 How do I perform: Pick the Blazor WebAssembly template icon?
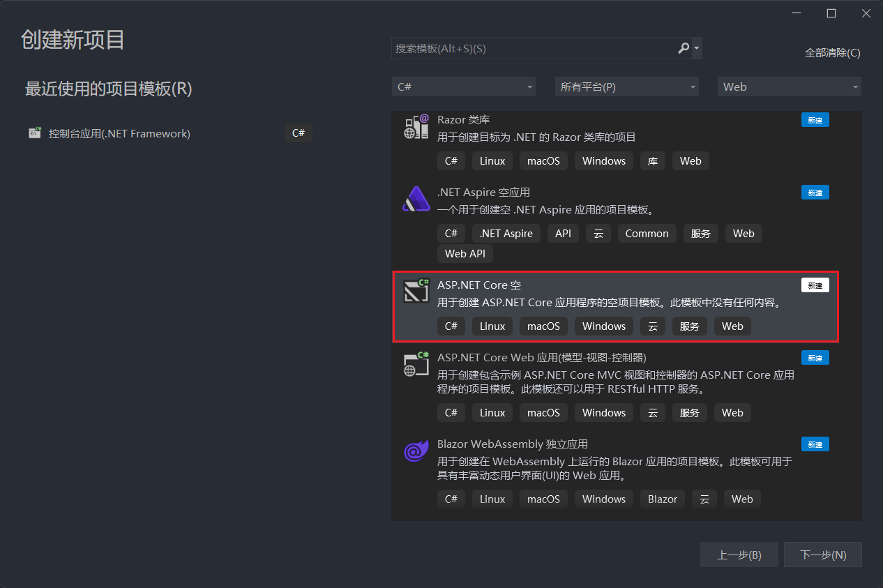416,451
